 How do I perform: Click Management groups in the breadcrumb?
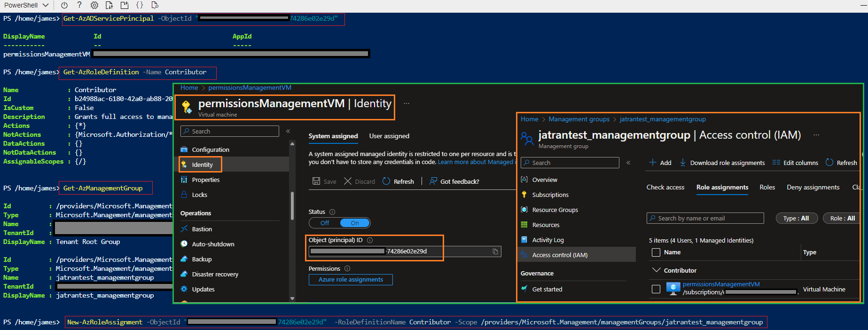tap(579, 119)
